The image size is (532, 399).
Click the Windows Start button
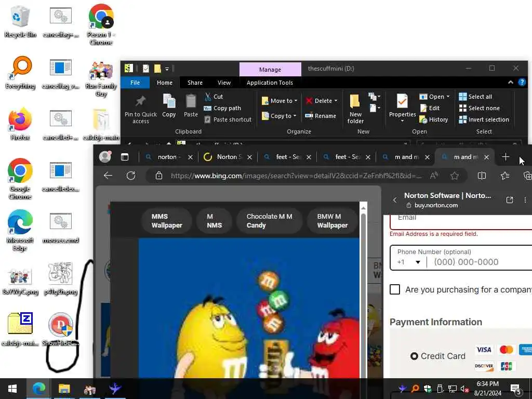point(12,389)
